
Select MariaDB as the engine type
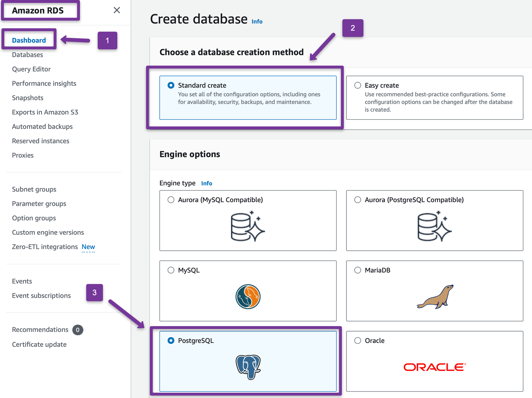point(358,270)
